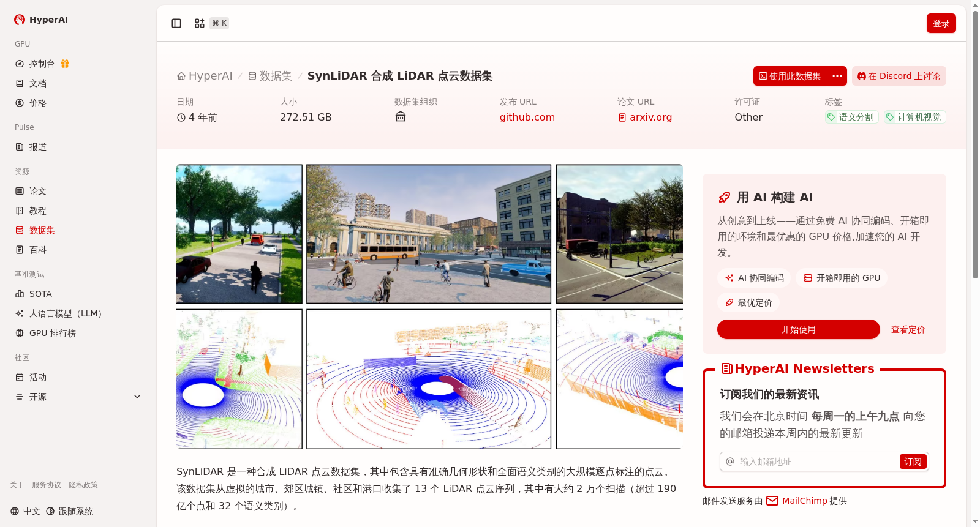980x527 pixels.
Task: Click the 语义分割 tag
Action: tap(851, 117)
